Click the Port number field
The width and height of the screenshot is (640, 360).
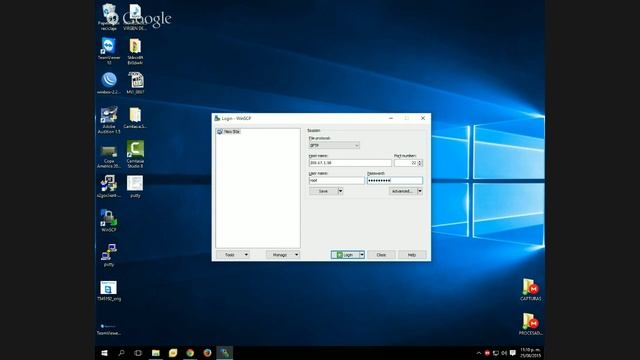pos(406,163)
